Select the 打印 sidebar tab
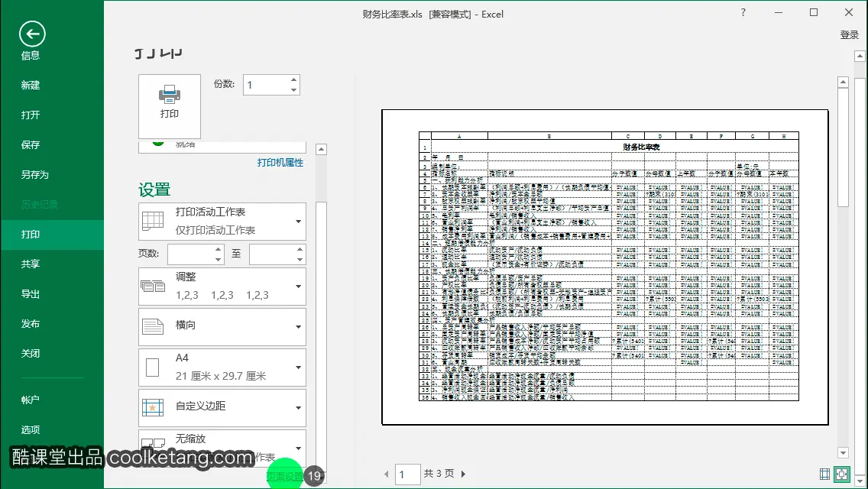The width and height of the screenshot is (868, 489). [52, 235]
